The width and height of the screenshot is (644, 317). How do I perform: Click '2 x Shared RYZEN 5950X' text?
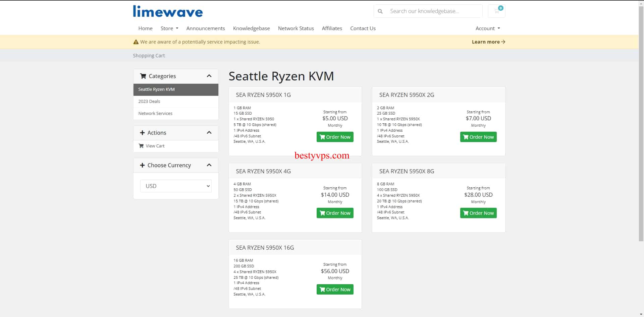(255, 195)
